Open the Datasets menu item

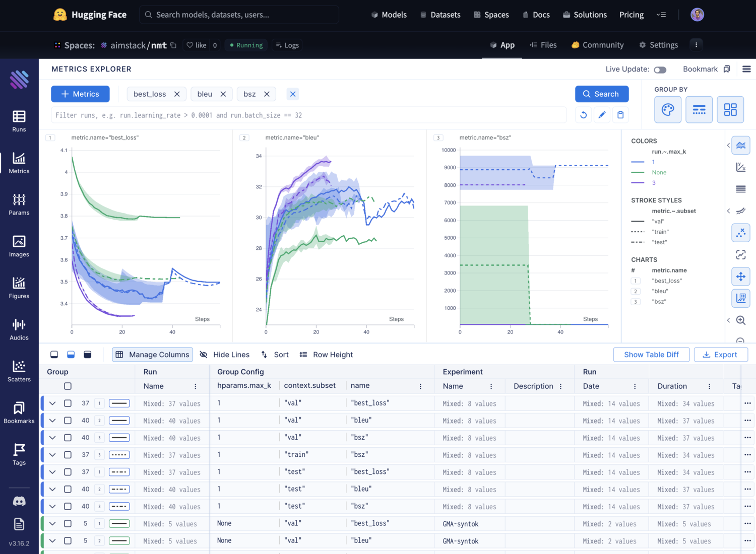440,15
